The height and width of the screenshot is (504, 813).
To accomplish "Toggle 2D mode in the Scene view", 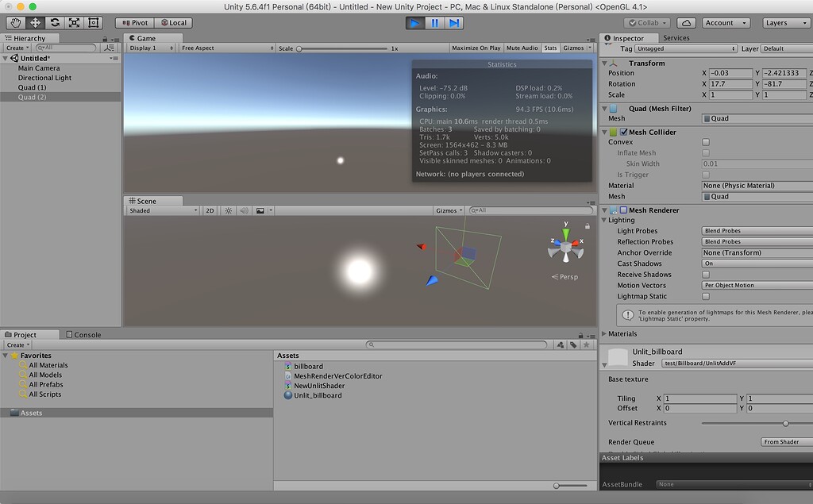I will 210,210.
